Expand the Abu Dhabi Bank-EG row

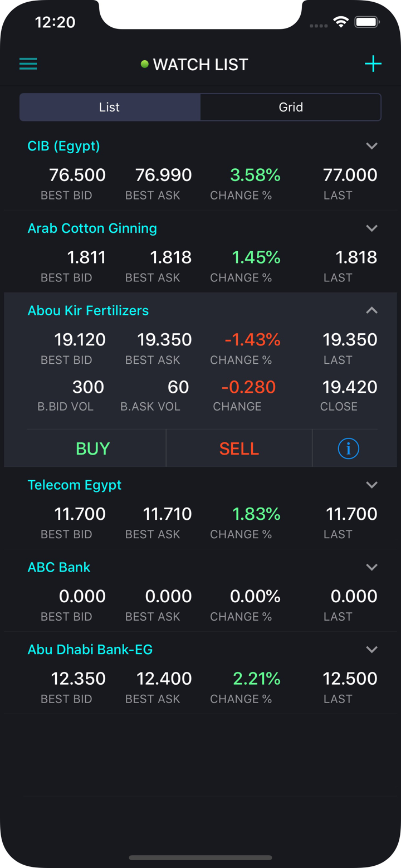tap(372, 650)
